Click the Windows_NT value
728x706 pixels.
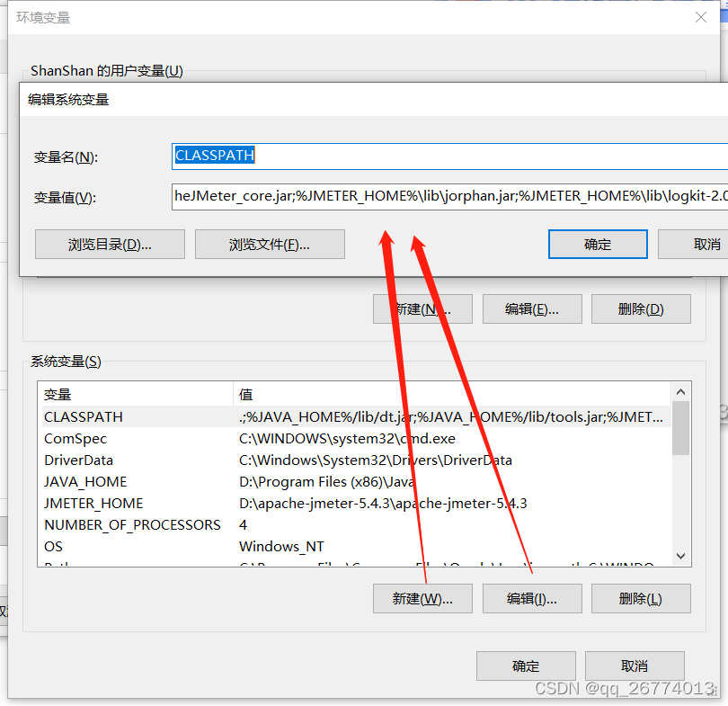coord(281,546)
